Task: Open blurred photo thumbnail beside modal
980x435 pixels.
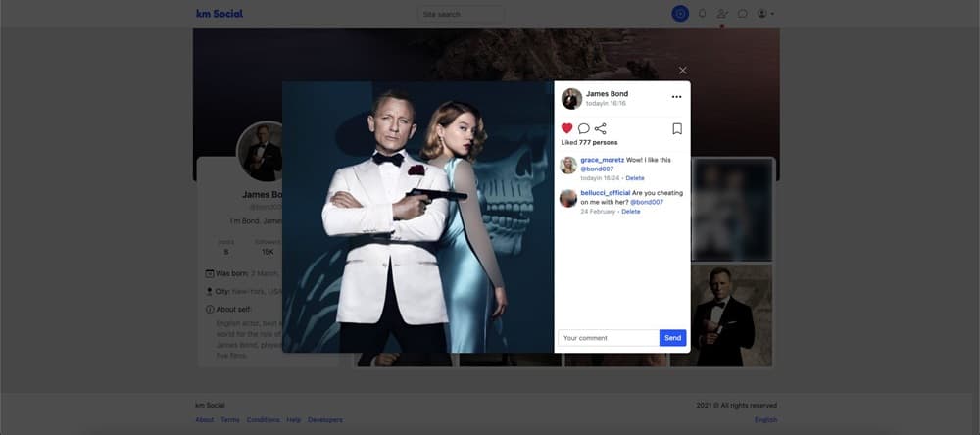Action: tap(732, 210)
